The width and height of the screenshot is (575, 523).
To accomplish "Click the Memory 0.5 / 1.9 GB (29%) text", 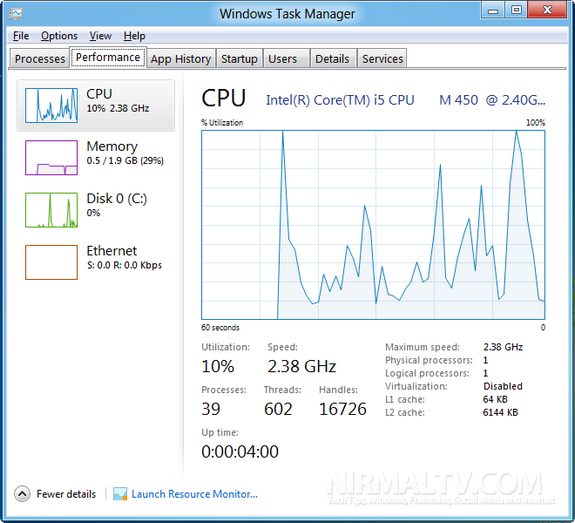I will [125, 161].
